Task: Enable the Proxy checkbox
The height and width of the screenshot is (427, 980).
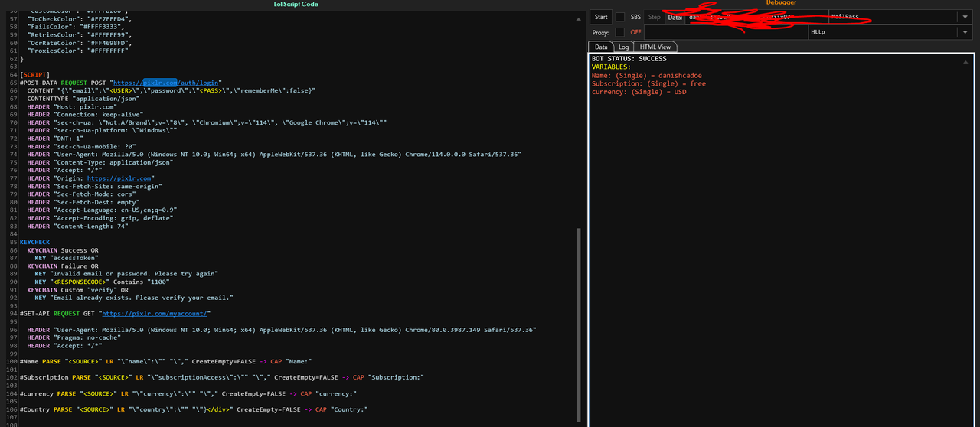Action: [620, 32]
